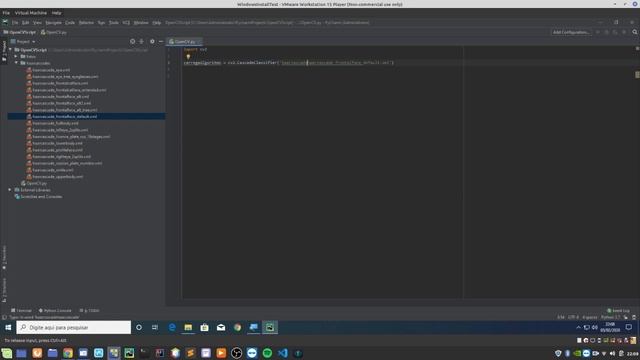Screen dimensions: 640x360
Task: Toggle the Structure side tab
Action: tap(4, 290)
